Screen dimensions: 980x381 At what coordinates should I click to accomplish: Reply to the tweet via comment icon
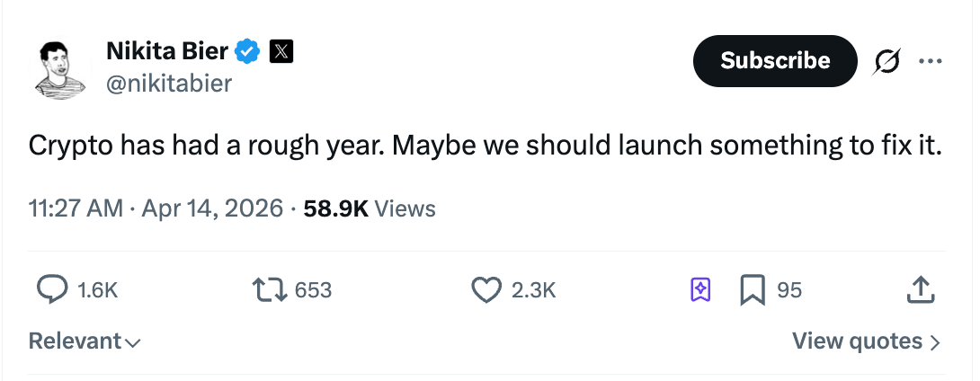click(x=52, y=289)
